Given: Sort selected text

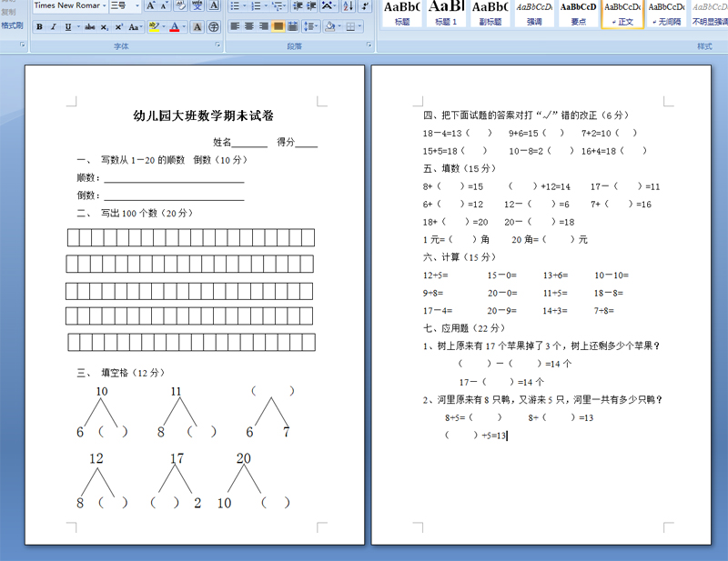Looking at the screenshot, I should [349, 6].
